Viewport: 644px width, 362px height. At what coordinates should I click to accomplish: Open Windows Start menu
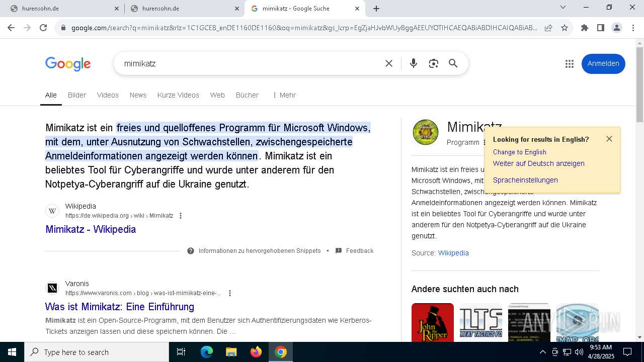point(12,352)
